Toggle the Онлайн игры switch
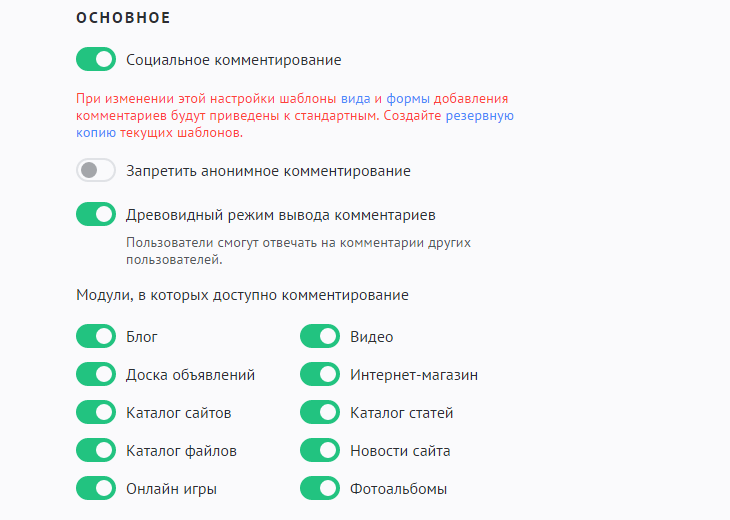730x520 pixels. tap(96, 489)
